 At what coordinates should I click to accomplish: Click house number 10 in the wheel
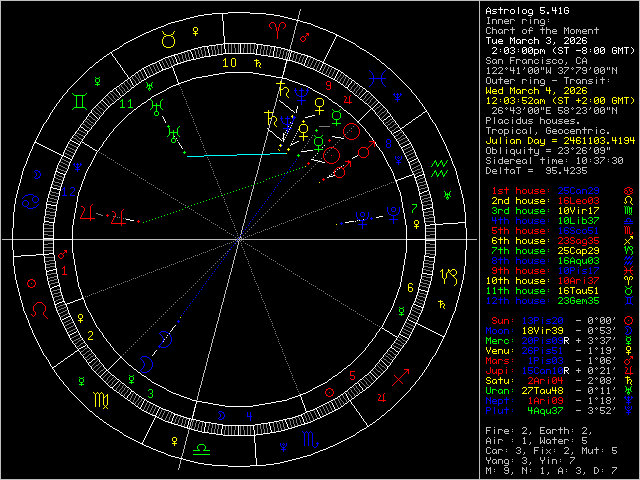tap(230, 63)
